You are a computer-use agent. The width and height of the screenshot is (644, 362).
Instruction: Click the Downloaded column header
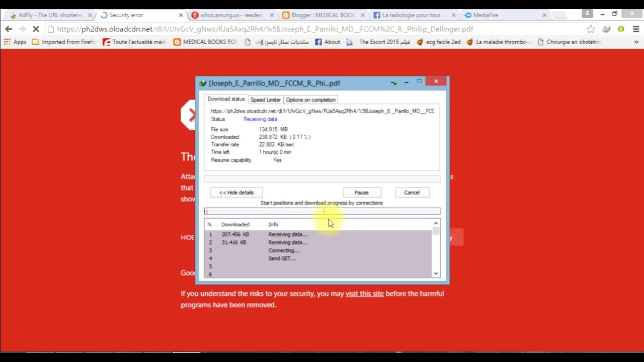235,225
